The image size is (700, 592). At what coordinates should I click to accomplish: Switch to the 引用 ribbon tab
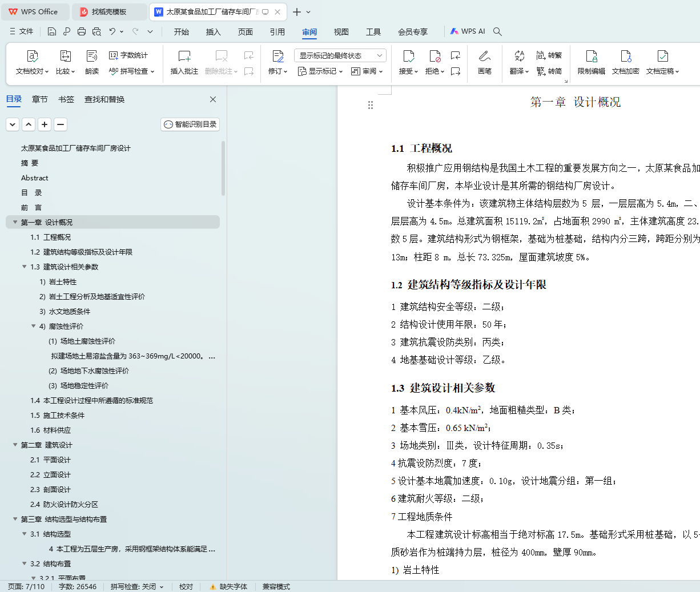click(x=277, y=32)
